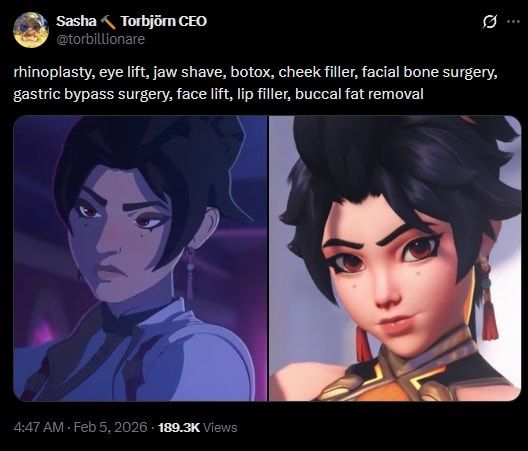This screenshot has width=528, height=451.
Task: Visit the @torbillionare handle
Action: (100, 39)
